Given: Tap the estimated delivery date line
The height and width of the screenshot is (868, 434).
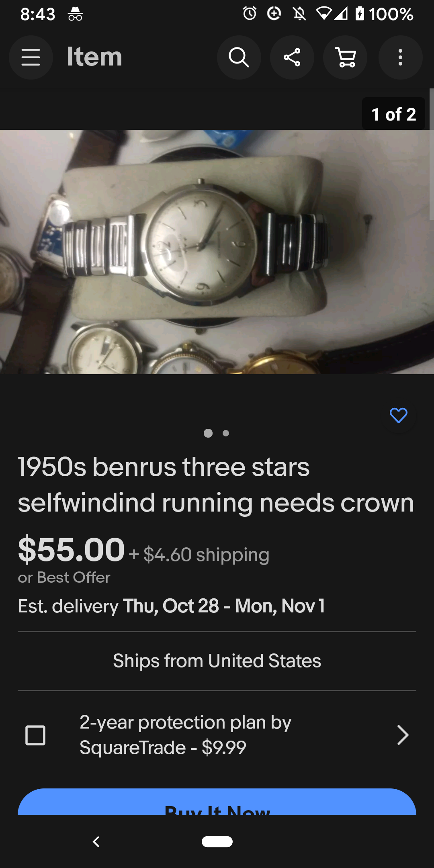Looking at the screenshot, I should (171, 606).
